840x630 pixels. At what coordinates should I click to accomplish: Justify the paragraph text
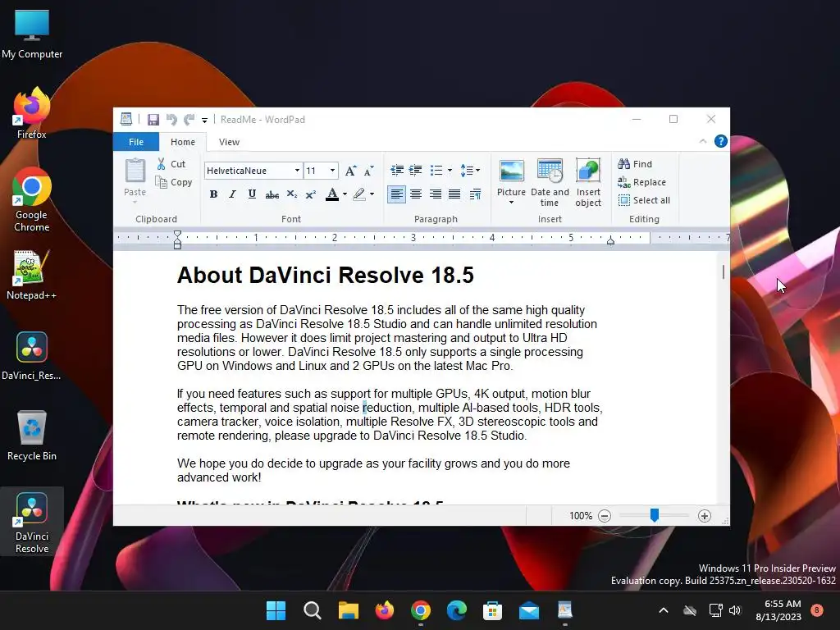pos(454,194)
